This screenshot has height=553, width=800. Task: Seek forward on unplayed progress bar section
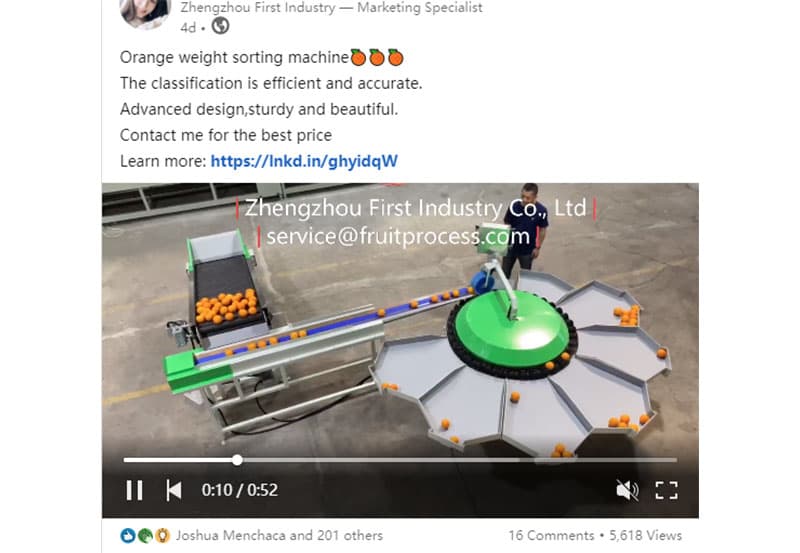(x=459, y=460)
